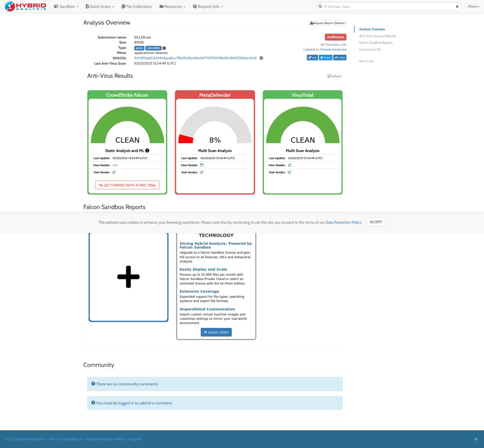Jump to Community (0) in sidebar

(370, 49)
